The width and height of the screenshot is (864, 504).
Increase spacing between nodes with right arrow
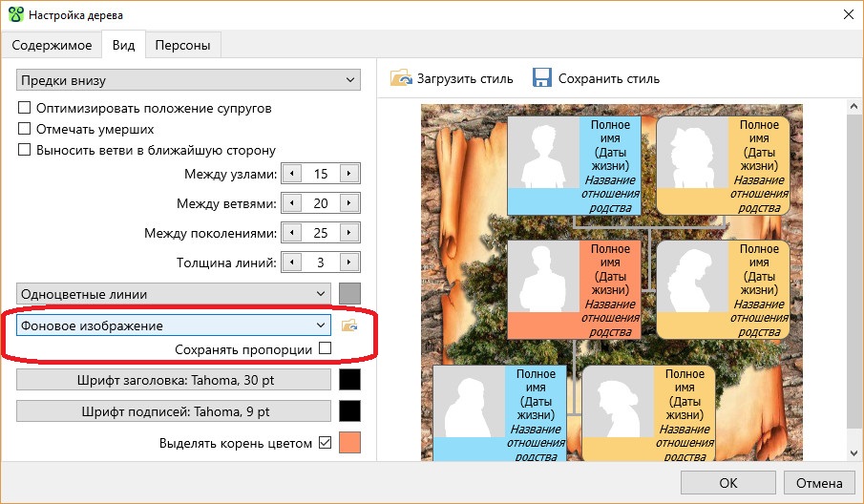[x=350, y=174]
